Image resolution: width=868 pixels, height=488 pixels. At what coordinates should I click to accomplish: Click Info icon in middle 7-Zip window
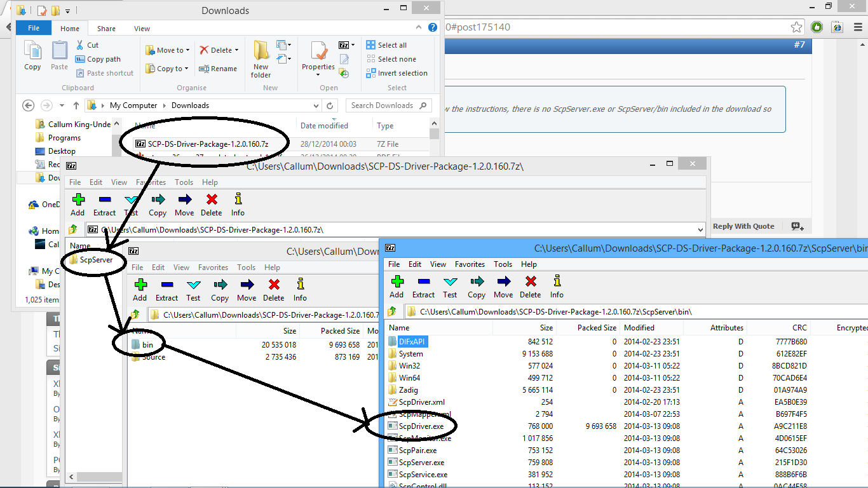tap(301, 284)
